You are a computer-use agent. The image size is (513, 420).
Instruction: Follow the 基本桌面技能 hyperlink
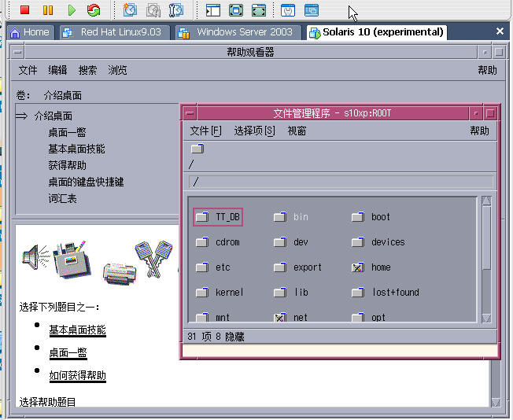78,330
